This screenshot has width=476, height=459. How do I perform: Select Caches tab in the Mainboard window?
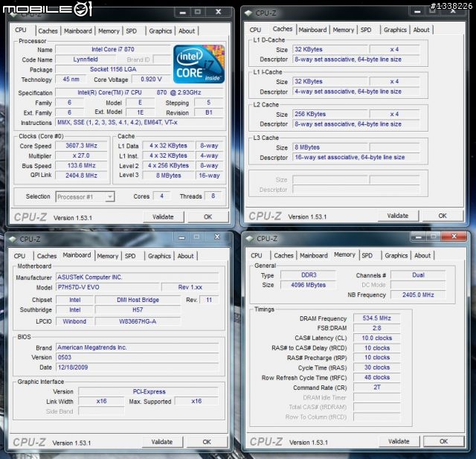pos(47,256)
